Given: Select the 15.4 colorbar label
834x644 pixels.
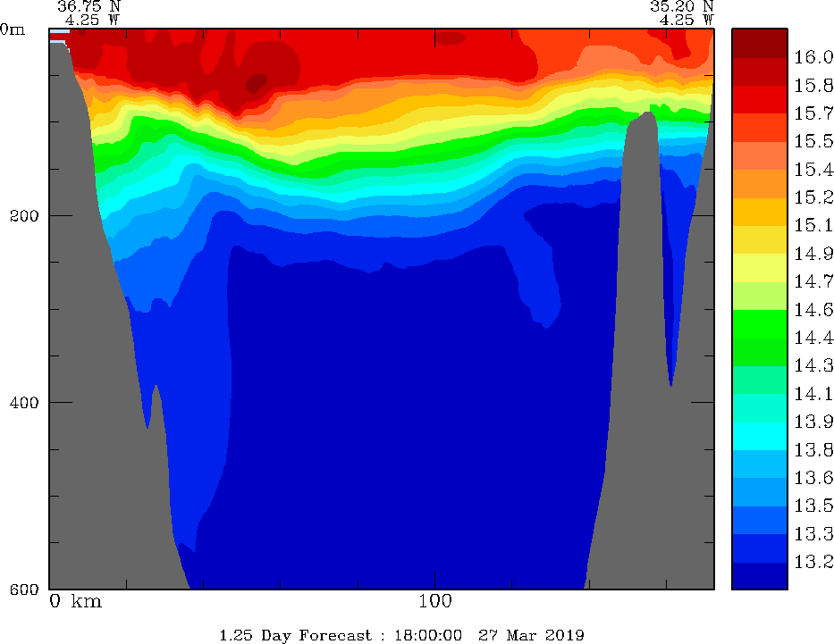Looking at the screenshot, I should coord(813,170).
